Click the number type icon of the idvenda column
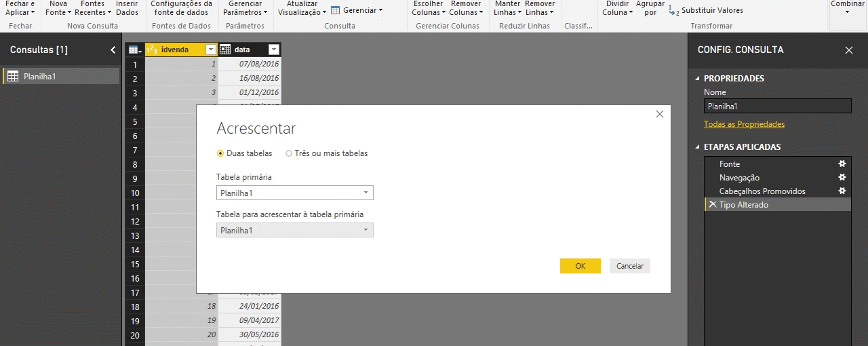868x346 pixels. point(152,50)
